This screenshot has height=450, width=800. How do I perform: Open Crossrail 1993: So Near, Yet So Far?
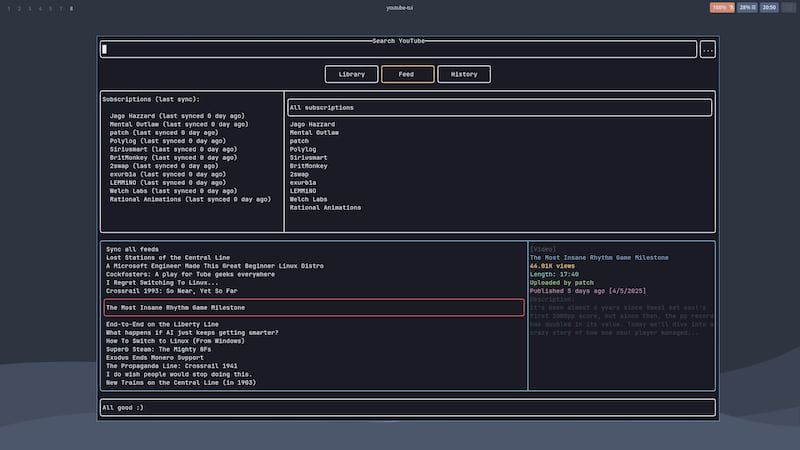(x=171, y=291)
